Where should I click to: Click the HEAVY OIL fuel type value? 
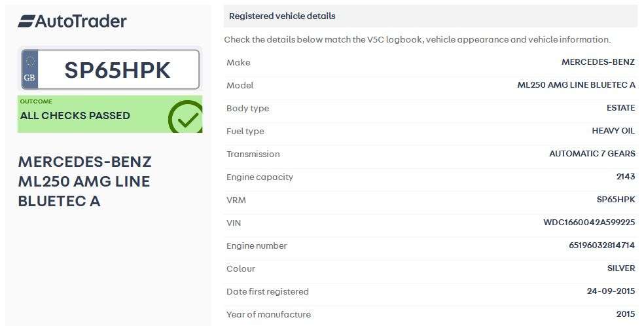click(x=613, y=131)
